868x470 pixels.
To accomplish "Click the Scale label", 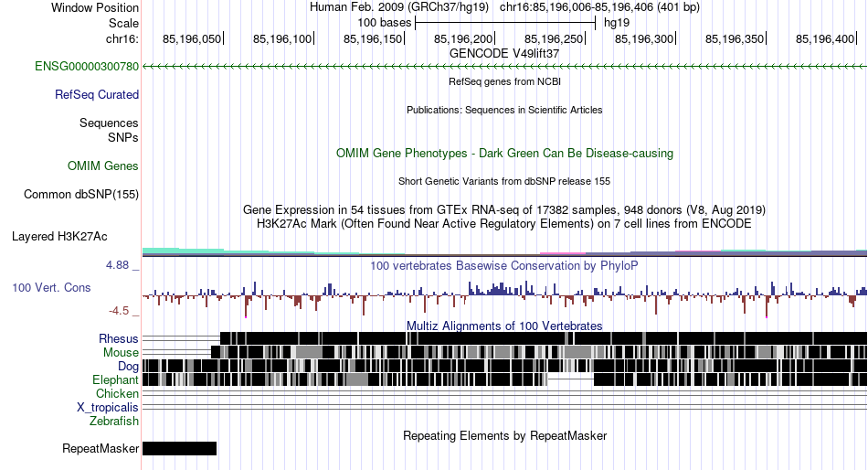I will [123, 23].
